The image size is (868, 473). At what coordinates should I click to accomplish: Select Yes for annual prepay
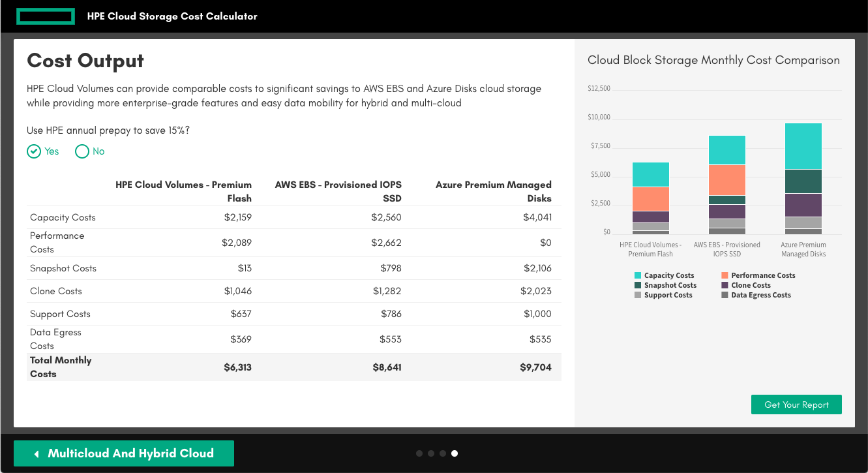(34, 151)
